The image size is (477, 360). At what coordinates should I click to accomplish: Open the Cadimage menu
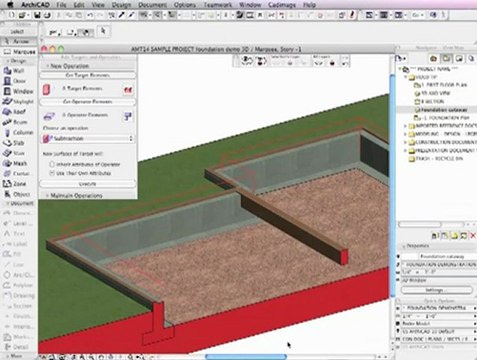[x=282, y=5]
